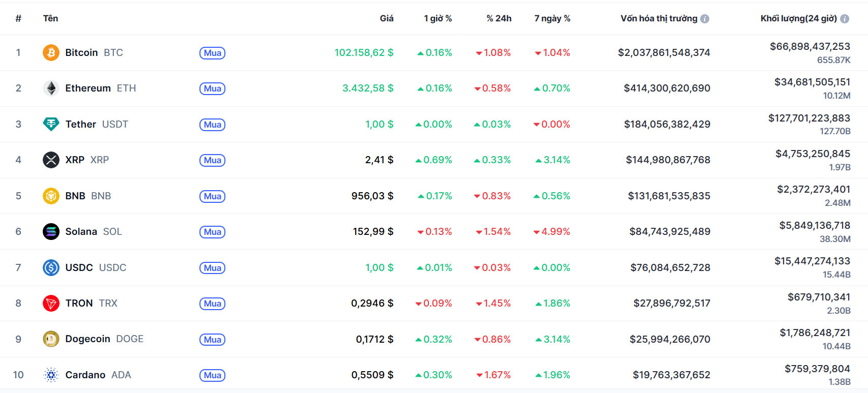Click TRON price 0,2946 $
Screen dimensions: 868x393
[x=372, y=304]
